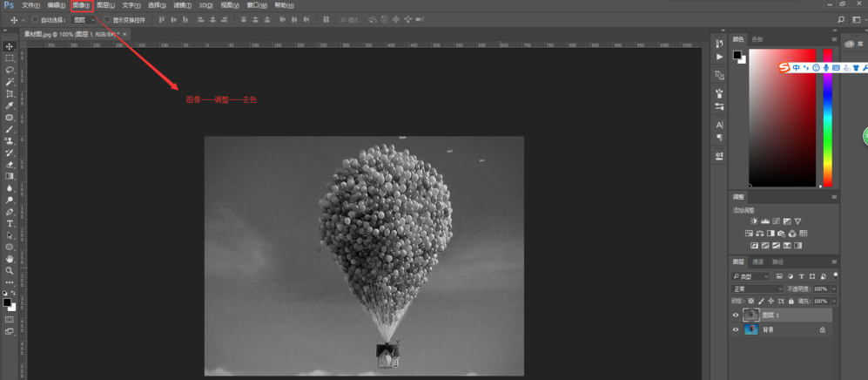Toggle visibility of the 背景 layer

736,330
